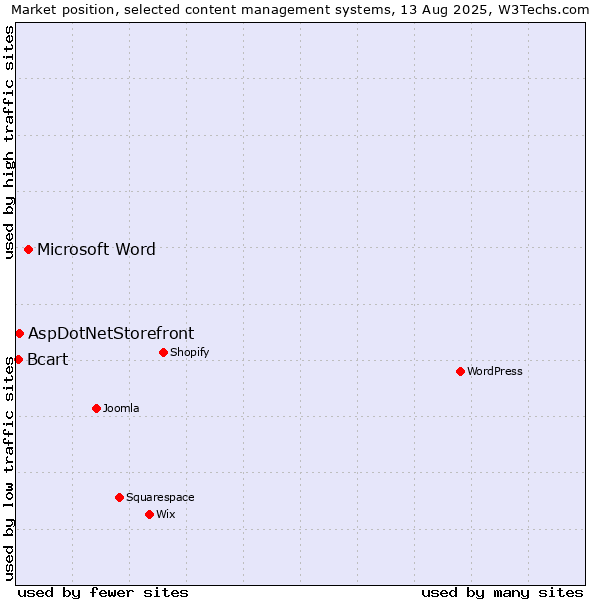Click the "Joomla" label text
Screen dimensions: 600x600
[121, 408]
